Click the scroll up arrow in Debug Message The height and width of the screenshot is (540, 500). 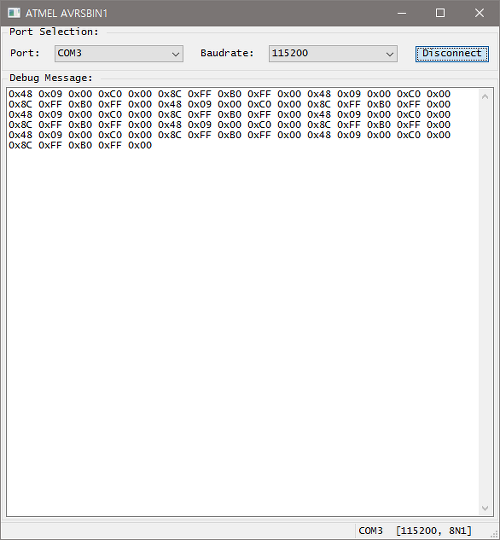tap(485, 97)
